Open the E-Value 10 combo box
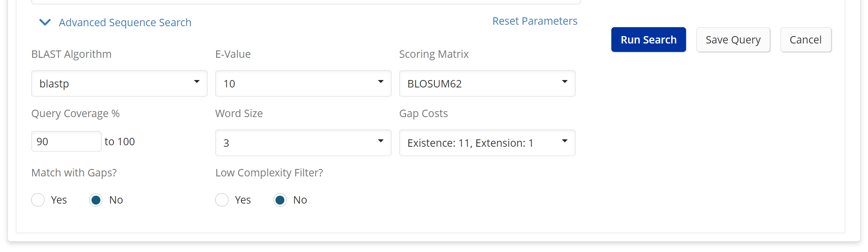 coord(303,84)
